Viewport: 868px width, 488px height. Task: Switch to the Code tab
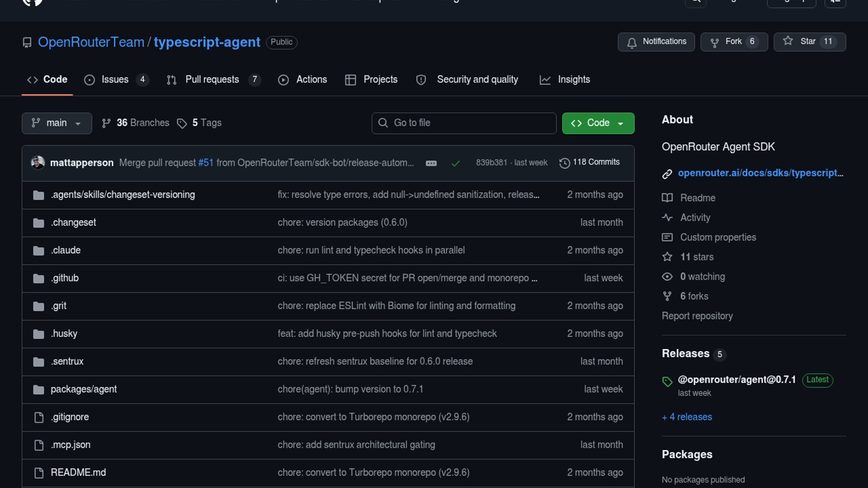click(x=47, y=80)
